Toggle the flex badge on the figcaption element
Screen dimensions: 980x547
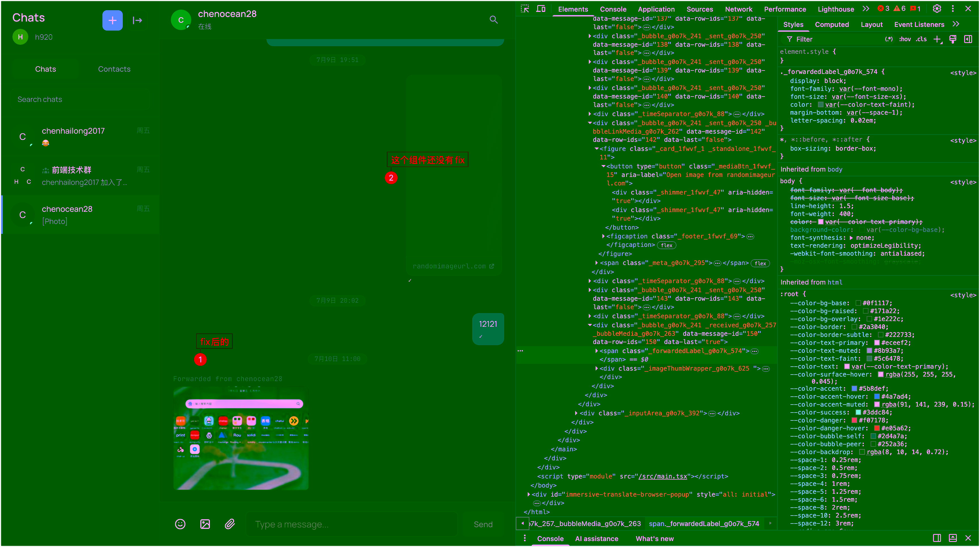point(667,245)
